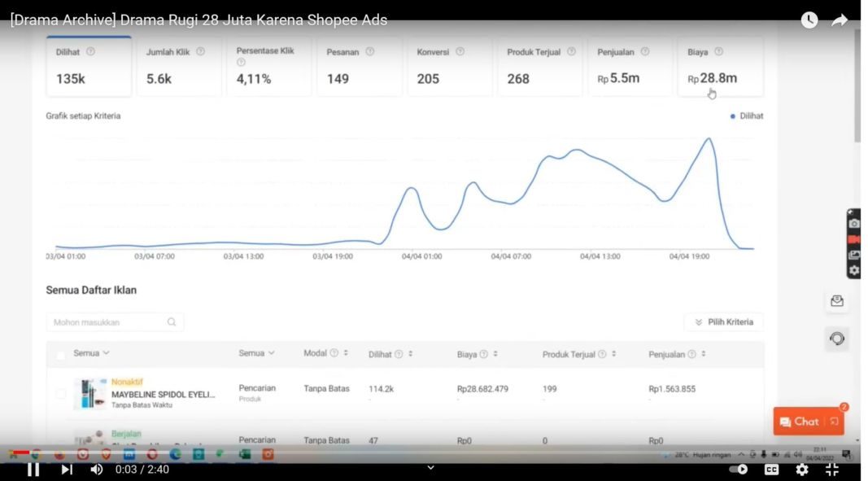
Task: Open the Pilih Kriteria dropdown
Action: (x=724, y=322)
